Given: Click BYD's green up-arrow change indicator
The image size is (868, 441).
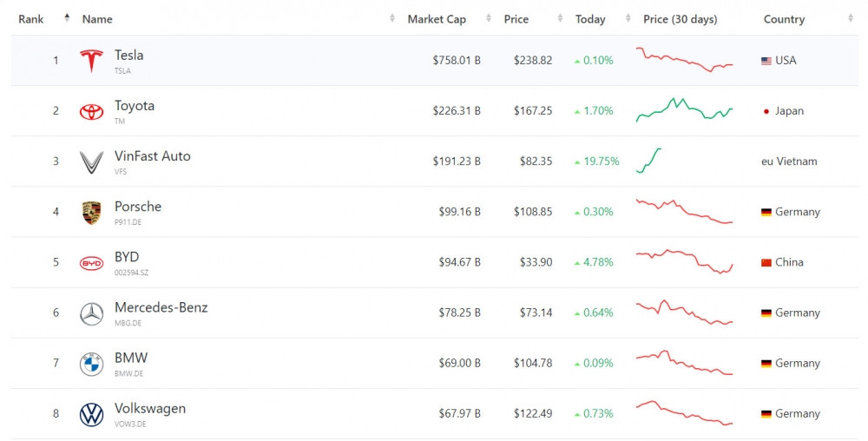Looking at the screenshot, I should pyautogui.click(x=577, y=263).
